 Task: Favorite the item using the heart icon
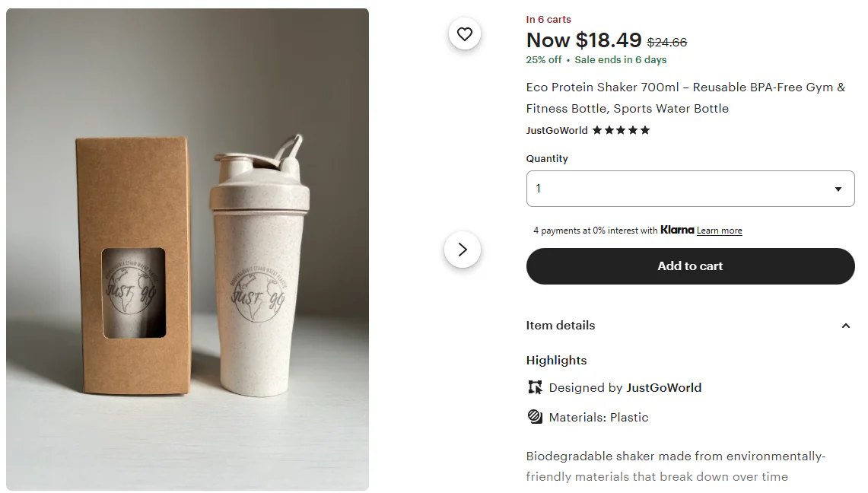pos(464,33)
